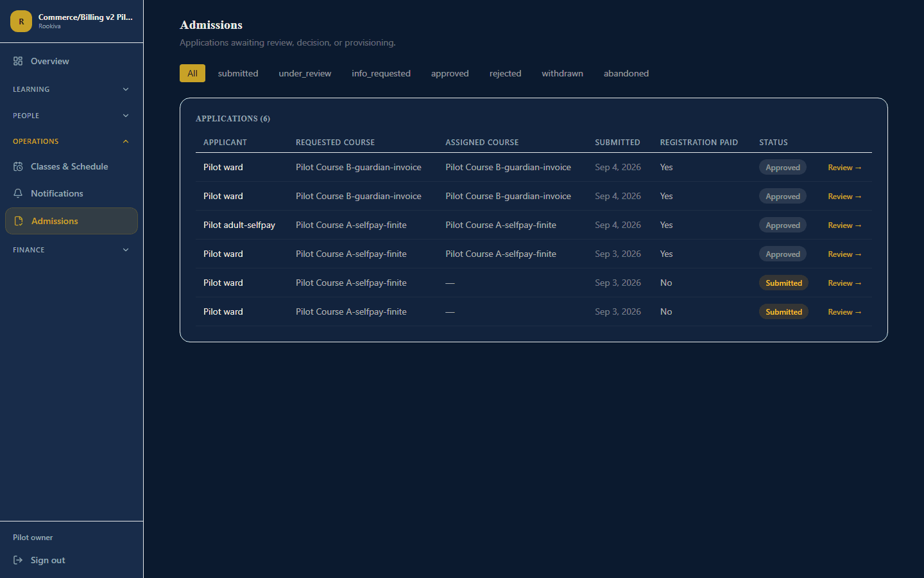Click the Classes & Schedule calendar icon
Screen dimensions: 924x578
[x=18, y=166]
